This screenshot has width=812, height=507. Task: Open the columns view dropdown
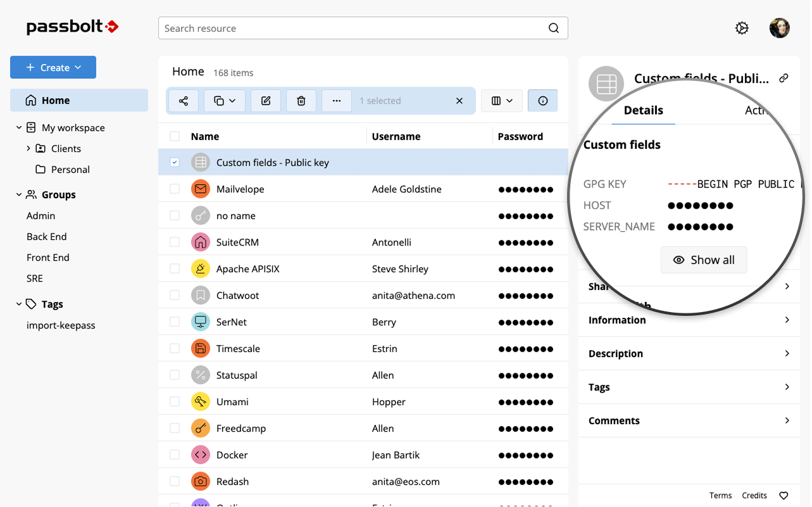click(x=502, y=101)
